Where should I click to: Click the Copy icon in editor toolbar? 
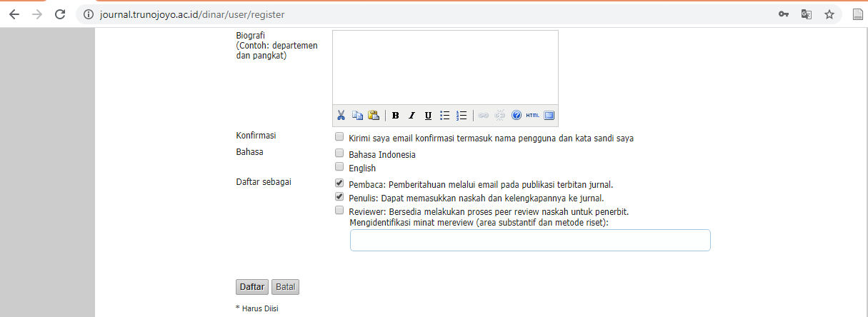(x=358, y=116)
